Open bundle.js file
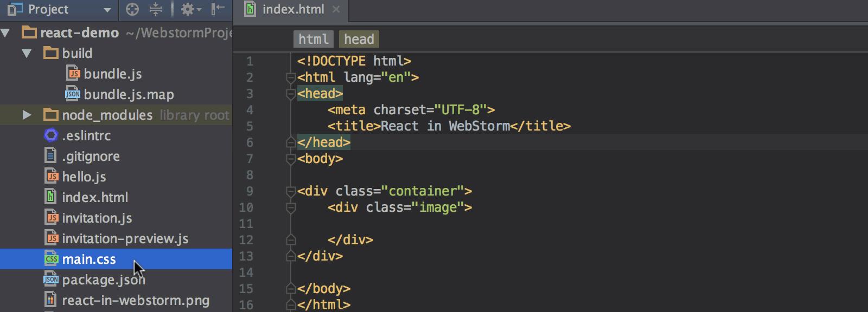This screenshot has height=312, width=868. pyautogui.click(x=113, y=74)
